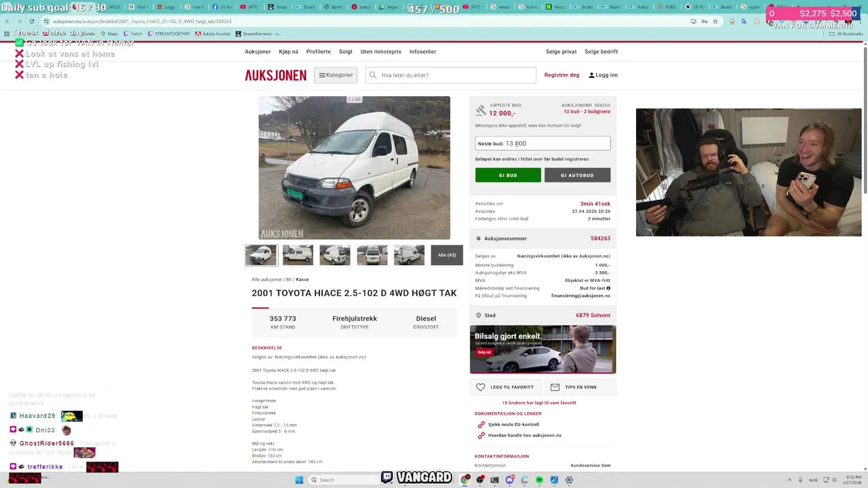Viewport: 868px width, 488px height.
Task: Open the main white Hiace photo
Action: [354, 167]
